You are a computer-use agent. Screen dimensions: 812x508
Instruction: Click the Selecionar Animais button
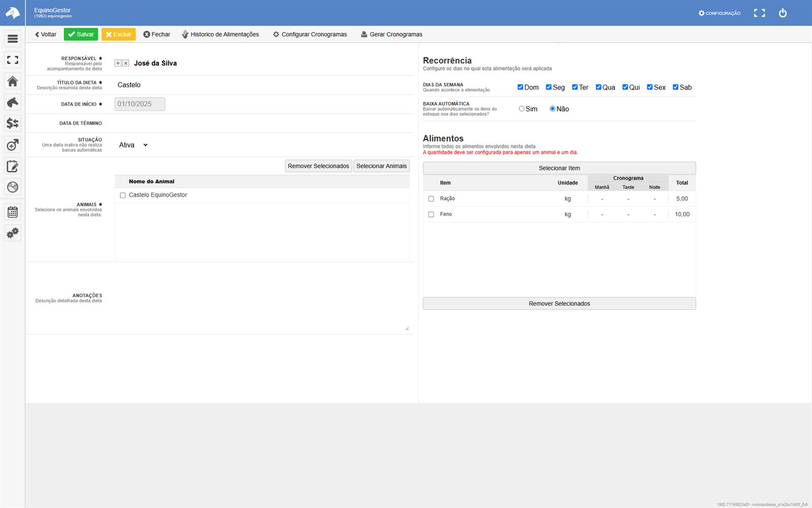[x=382, y=166]
